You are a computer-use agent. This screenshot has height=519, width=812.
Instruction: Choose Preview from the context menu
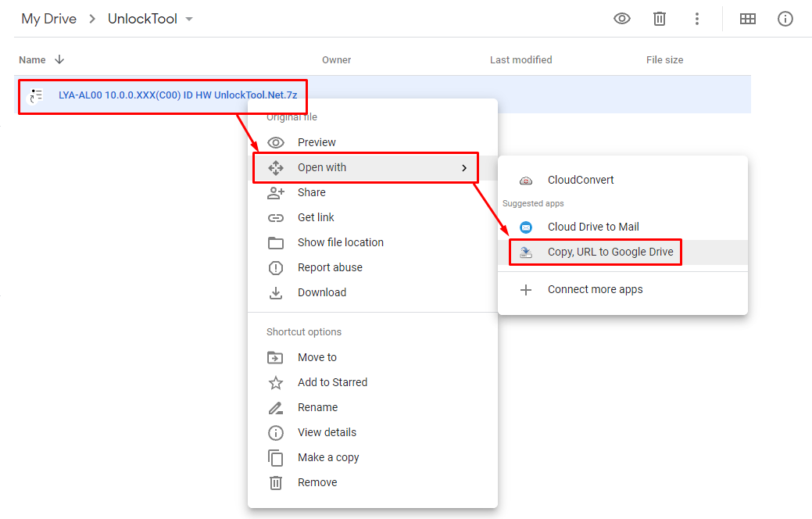372,142
